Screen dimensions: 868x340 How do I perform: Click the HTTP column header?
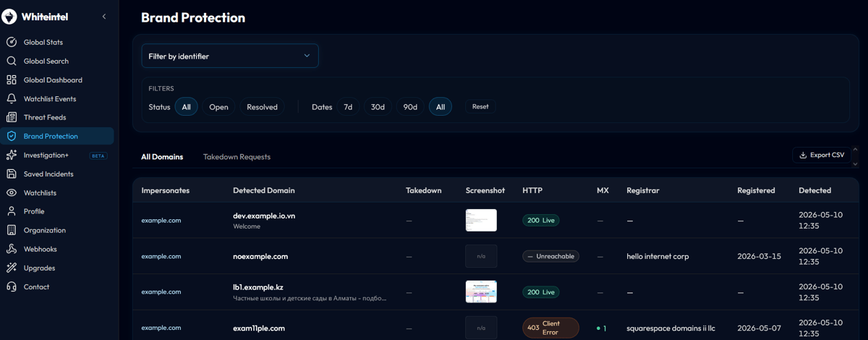coord(532,190)
